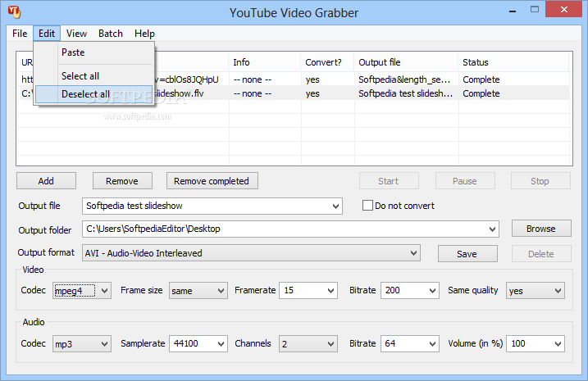Click the Stop button
588x381 pixels.
coord(540,181)
